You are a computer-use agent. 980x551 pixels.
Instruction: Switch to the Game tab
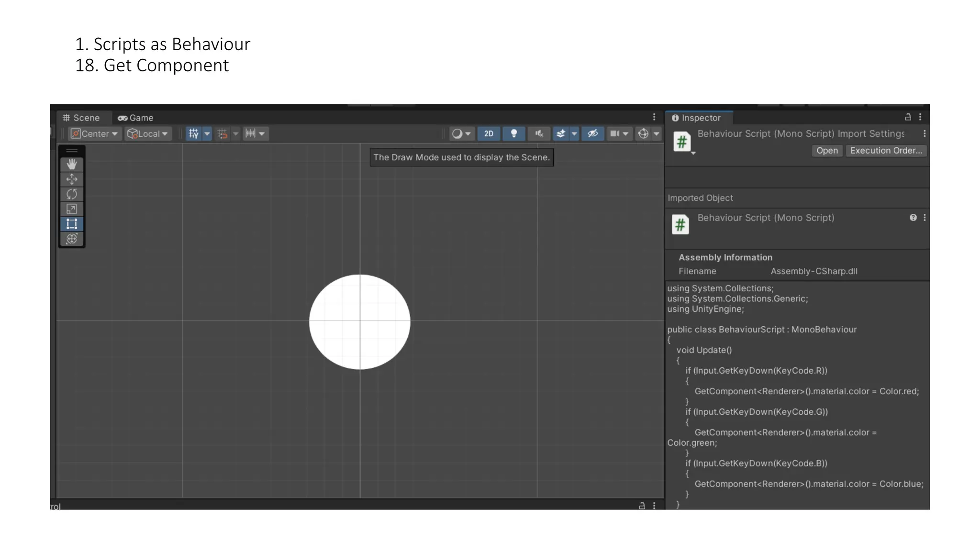[x=136, y=118]
